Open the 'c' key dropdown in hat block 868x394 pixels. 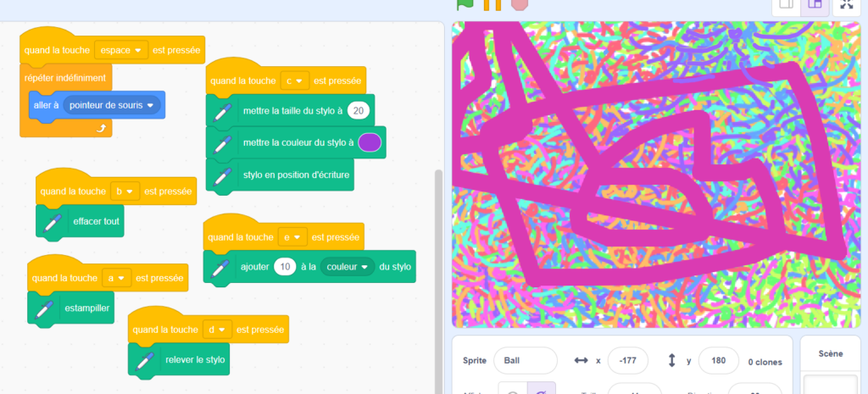pyautogui.click(x=294, y=80)
